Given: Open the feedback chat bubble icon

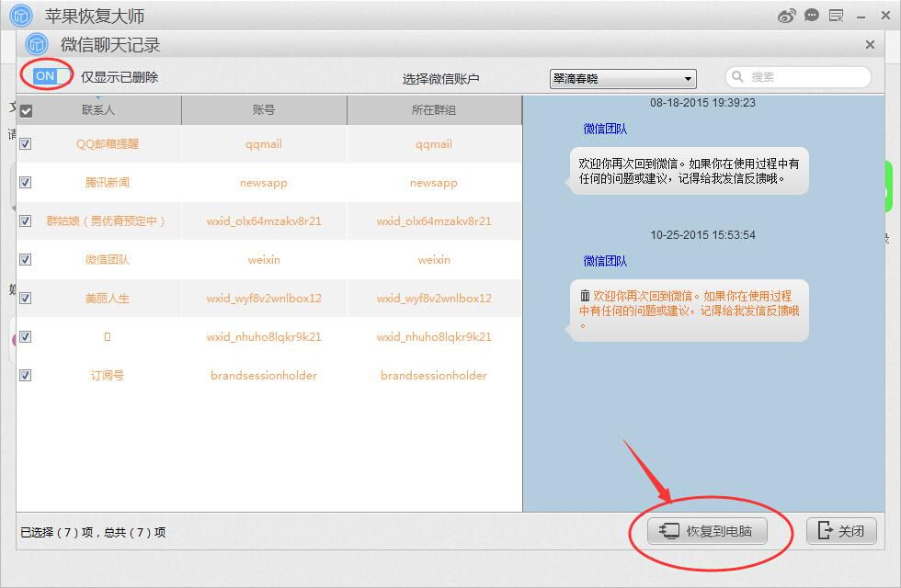Looking at the screenshot, I should [x=811, y=16].
